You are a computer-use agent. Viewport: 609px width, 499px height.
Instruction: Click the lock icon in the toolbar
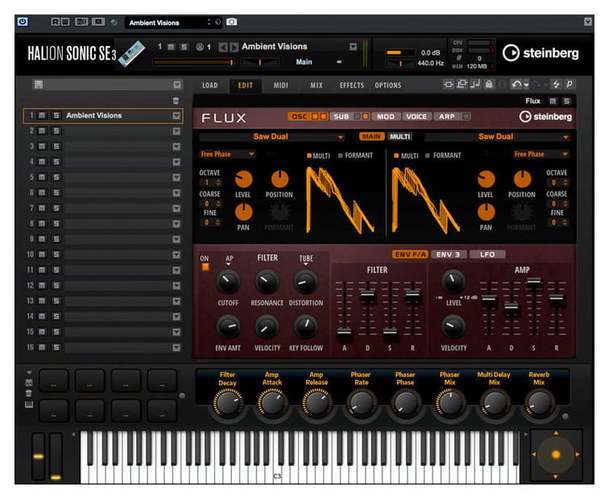pos(489,84)
